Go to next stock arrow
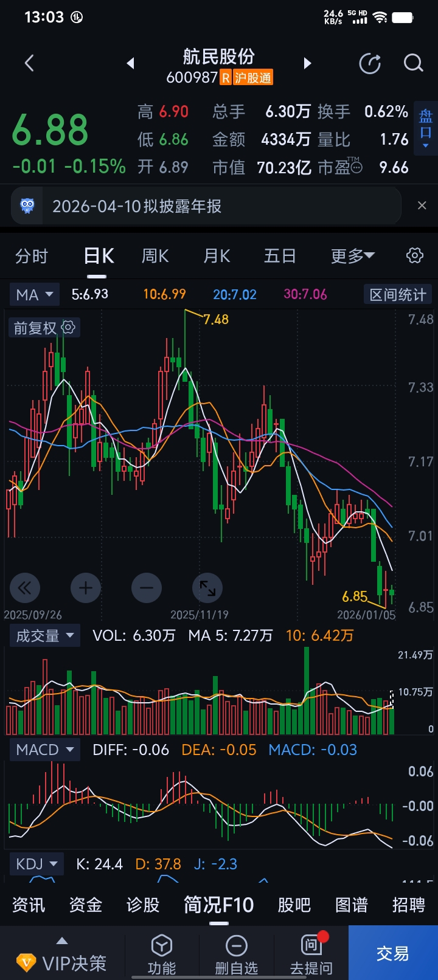Viewport: 438px width, 980px height. coord(307,63)
